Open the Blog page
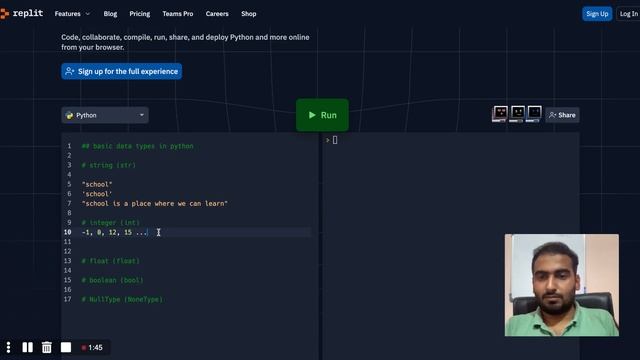Image resolution: width=640 pixels, height=360 pixels. point(110,14)
